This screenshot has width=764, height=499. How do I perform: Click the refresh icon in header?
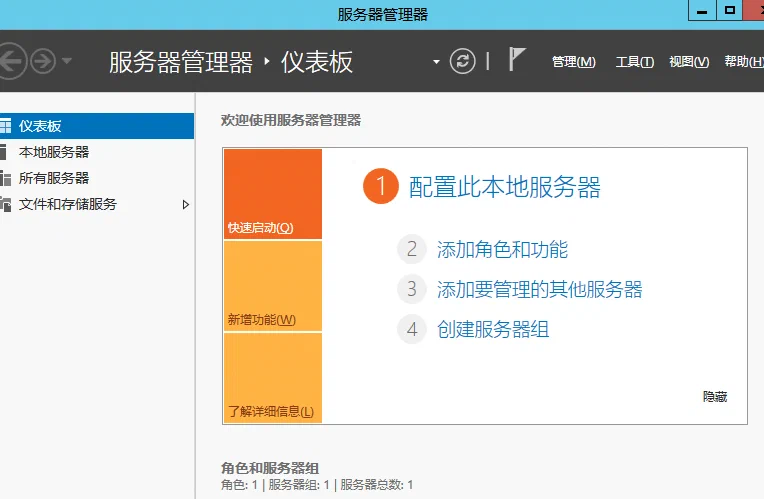click(462, 61)
